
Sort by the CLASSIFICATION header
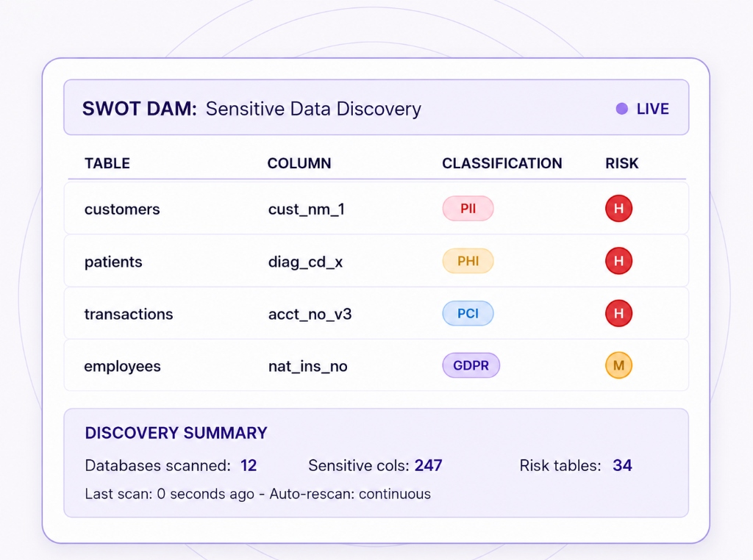coord(502,163)
